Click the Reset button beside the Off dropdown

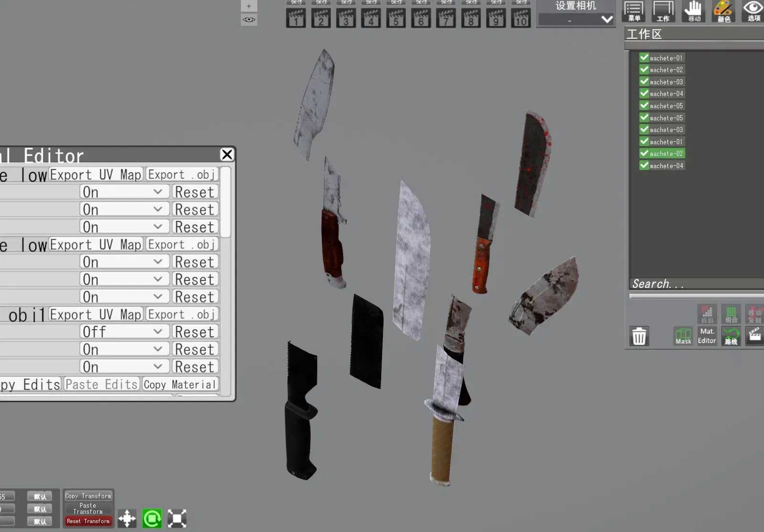click(x=195, y=332)
